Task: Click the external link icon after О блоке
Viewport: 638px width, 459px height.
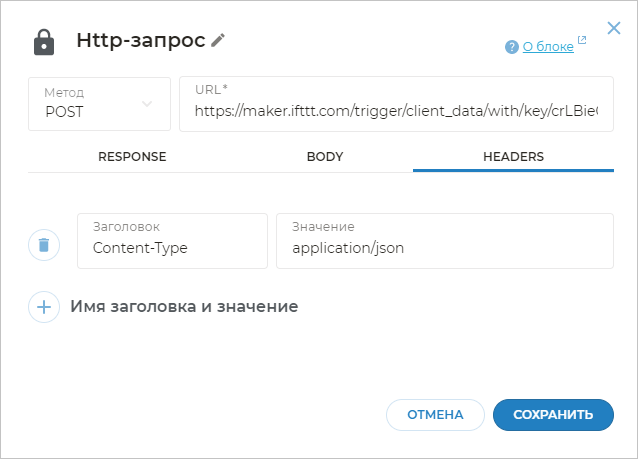Action: point(582,41)
